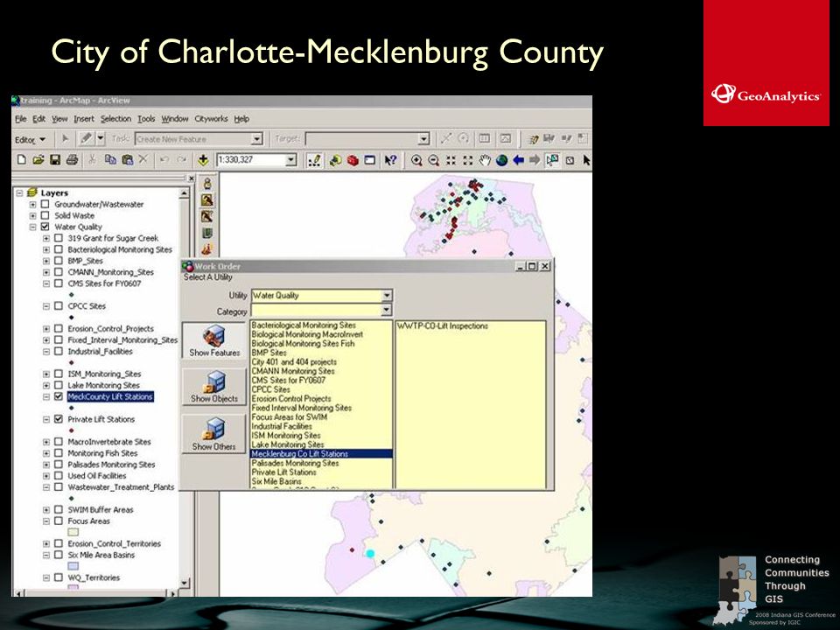This screenshot has width=840, height=630.
Task: Open the Utility dropdown in Work Order
Action: point(387,295)
